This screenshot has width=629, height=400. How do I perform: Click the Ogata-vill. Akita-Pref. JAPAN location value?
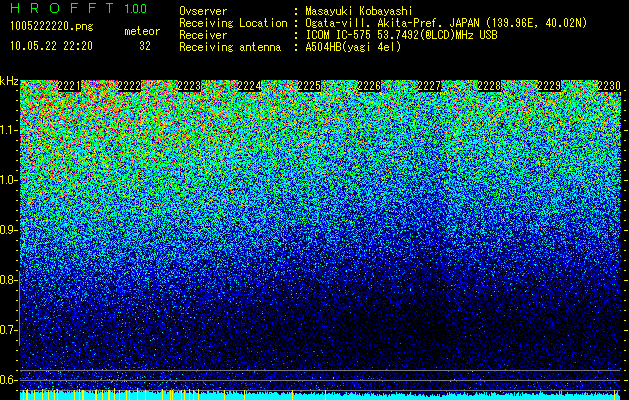point(446,23)
